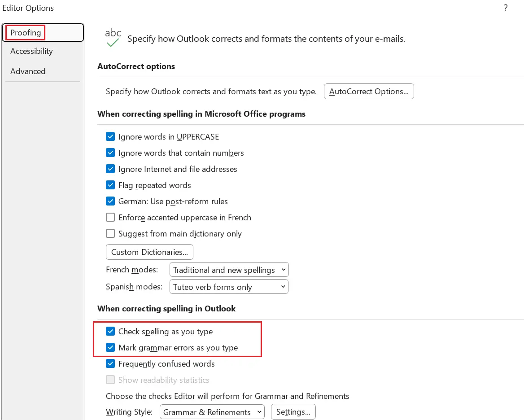
Task: Open AutoCorrect Options dialog
Action: (369, 91)
